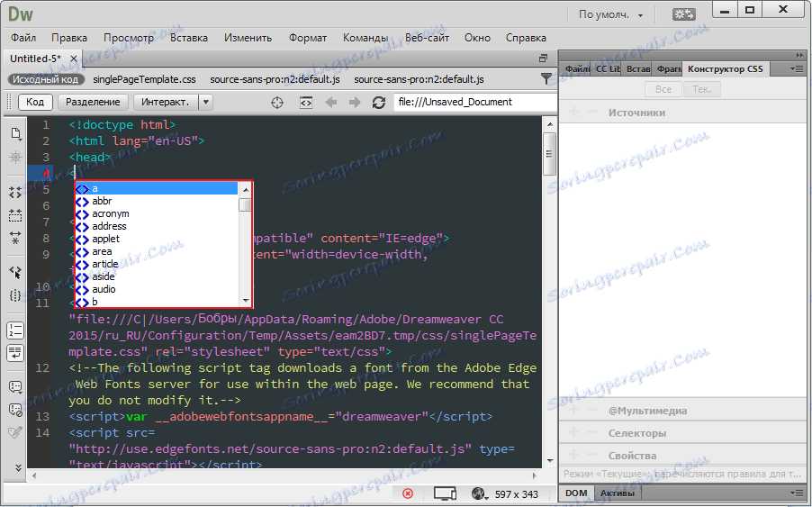Viewport: 812px width, 507px height.
Task: Choose 'audio' from code hints
Action: tap(157, 289)
